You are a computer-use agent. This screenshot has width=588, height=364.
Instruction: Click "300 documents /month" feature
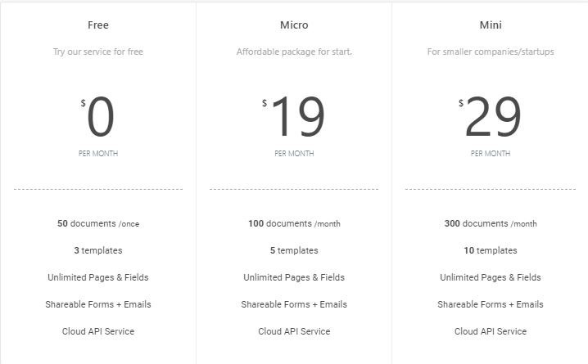491,223
